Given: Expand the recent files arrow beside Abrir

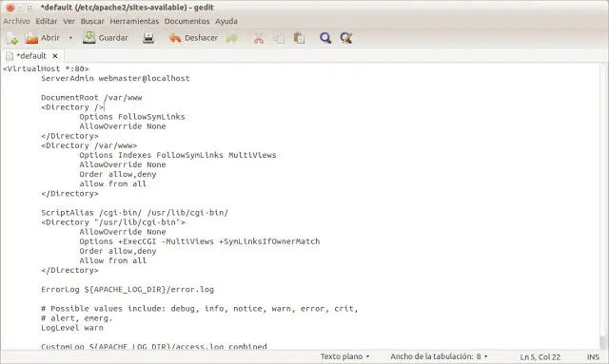Looking at the screenshot, I should pos(70,38).
